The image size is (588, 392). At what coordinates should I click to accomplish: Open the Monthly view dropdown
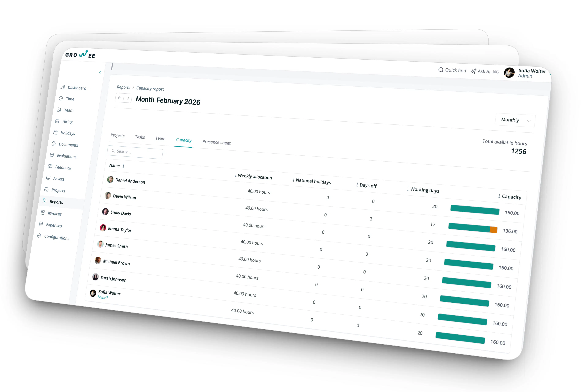tap(514, 120)
